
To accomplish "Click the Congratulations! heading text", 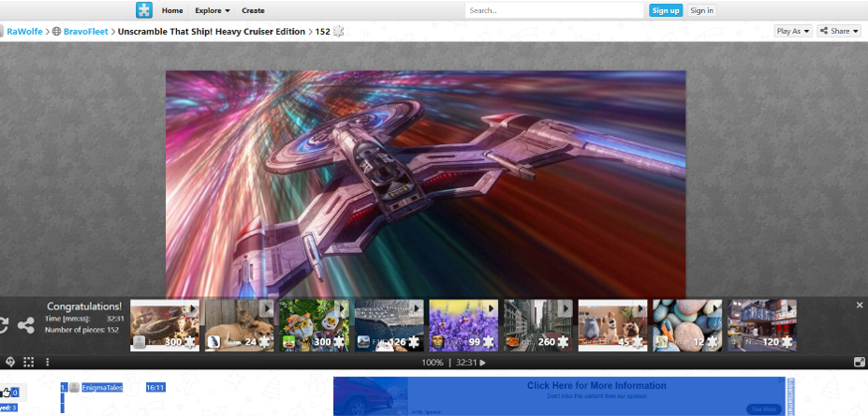I will (x=84, y=306).
